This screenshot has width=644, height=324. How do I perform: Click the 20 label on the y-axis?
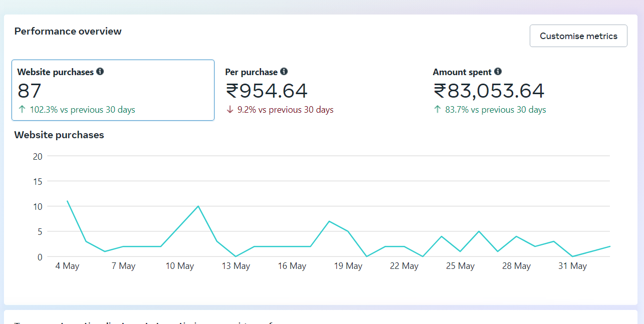click(38, 156)
